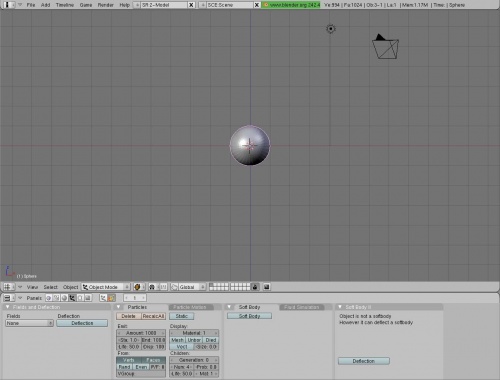The image size is (500, 380).
Task: Select the sphere in the 3D viewport
Action: tap(250, 145)
